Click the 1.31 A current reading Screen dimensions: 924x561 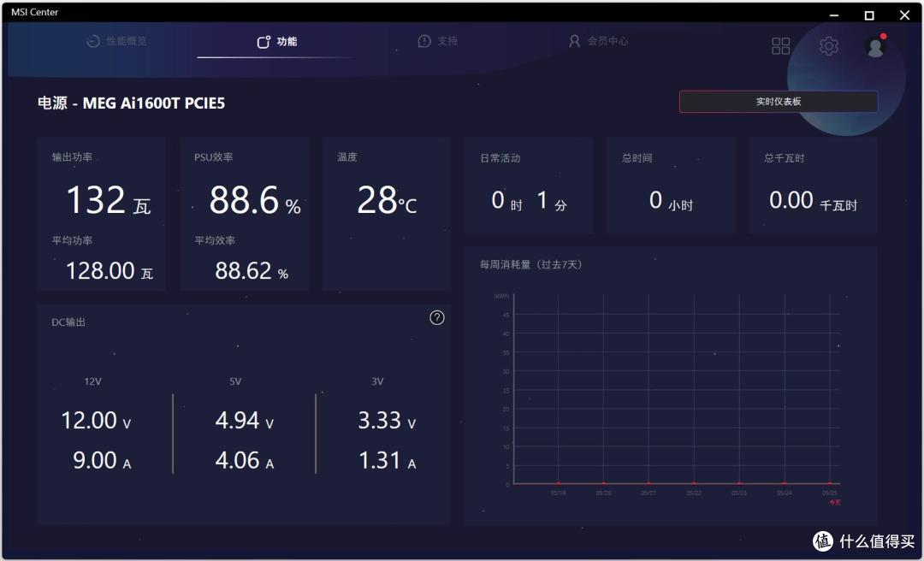388,461
